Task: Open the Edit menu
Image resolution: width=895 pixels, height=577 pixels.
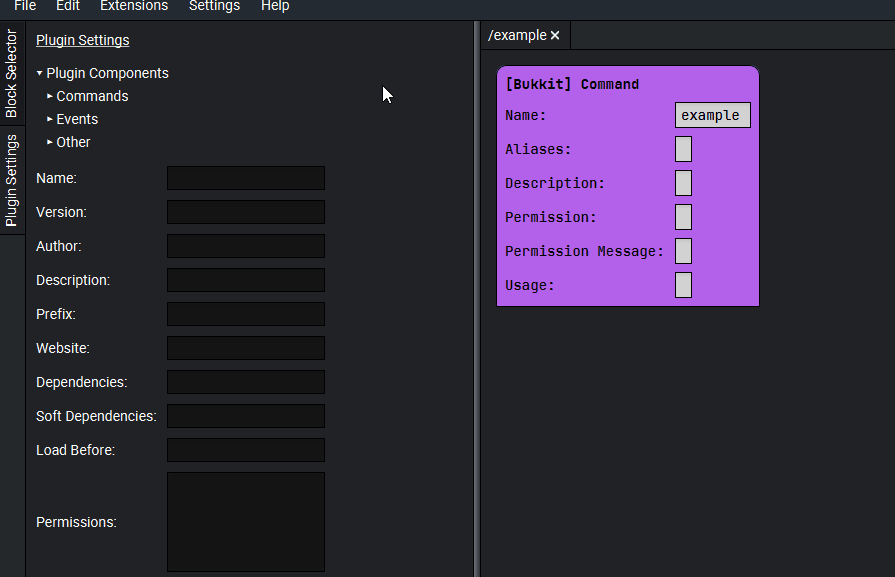Action: click(x=68, y=6)
